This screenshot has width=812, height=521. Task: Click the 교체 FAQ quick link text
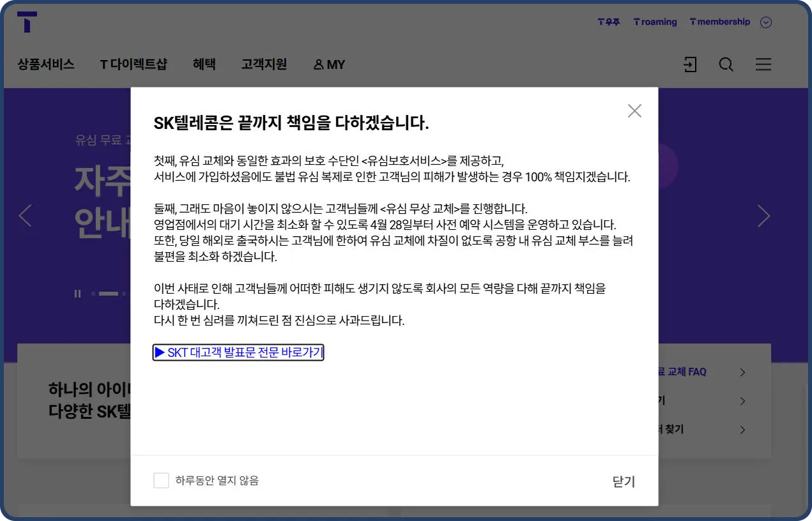pos(682,372)
